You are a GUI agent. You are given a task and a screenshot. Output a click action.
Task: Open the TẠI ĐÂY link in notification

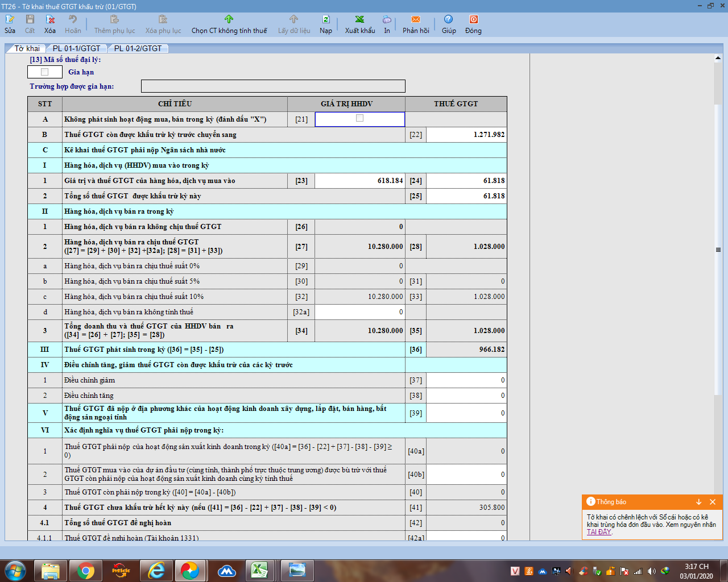599,532
